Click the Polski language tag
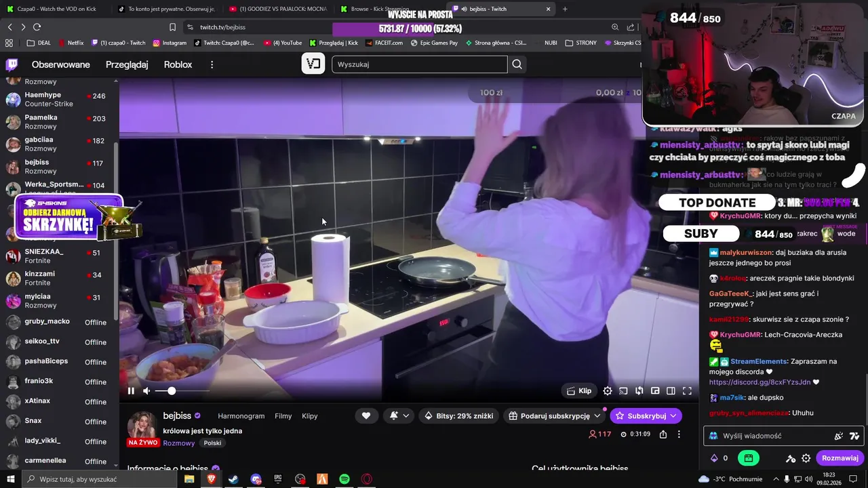 [212, 443]
